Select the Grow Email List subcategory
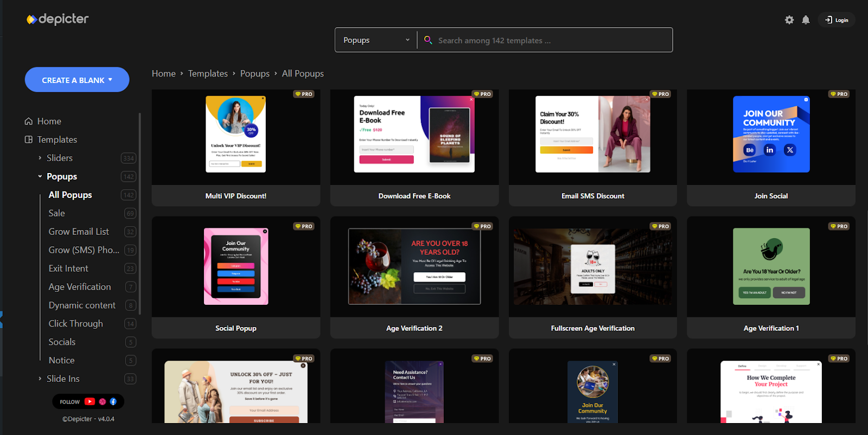This screenshot has width=868, height=435. click(79, 232)
